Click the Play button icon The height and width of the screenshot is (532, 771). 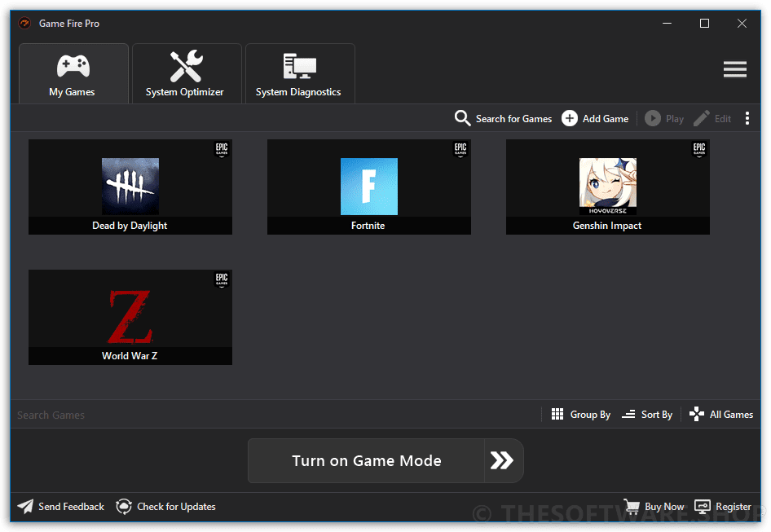[x=653, y=118]
